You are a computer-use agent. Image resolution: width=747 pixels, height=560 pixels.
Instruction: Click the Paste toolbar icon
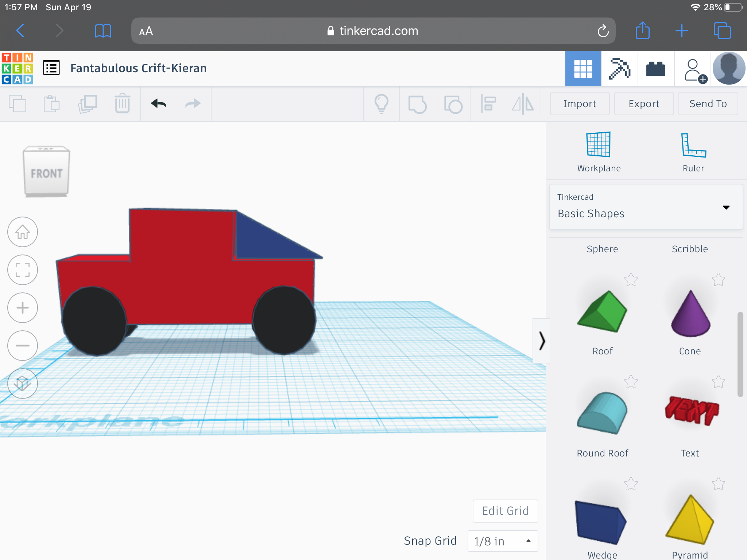click(51, 104)
